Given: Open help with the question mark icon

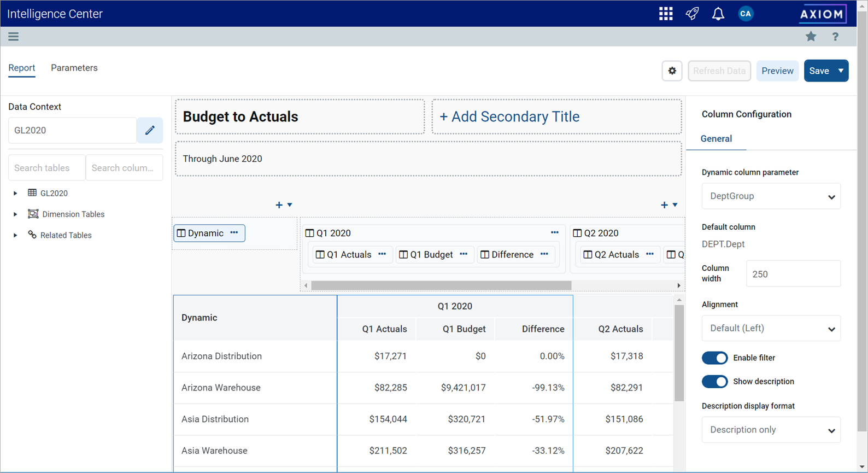Looking at the screenshot, I should click(x=835, y=37).
